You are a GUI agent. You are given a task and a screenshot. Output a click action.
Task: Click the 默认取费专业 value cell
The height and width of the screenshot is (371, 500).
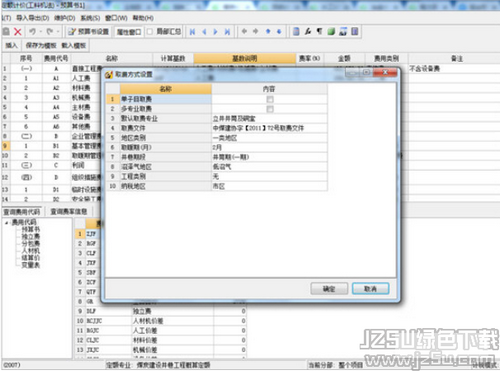pyautogui.click(x=269, y=119)
